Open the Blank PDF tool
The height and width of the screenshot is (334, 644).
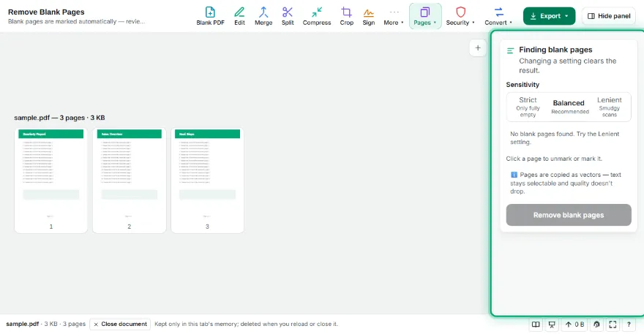210,16
